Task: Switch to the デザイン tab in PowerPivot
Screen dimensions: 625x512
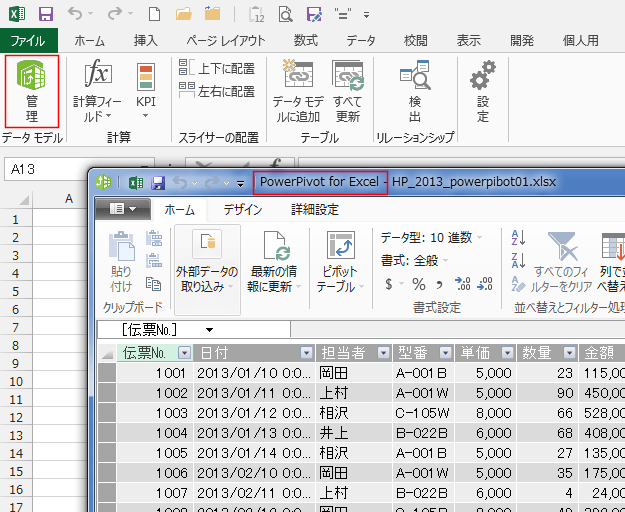Action: (x=243, y=210)
